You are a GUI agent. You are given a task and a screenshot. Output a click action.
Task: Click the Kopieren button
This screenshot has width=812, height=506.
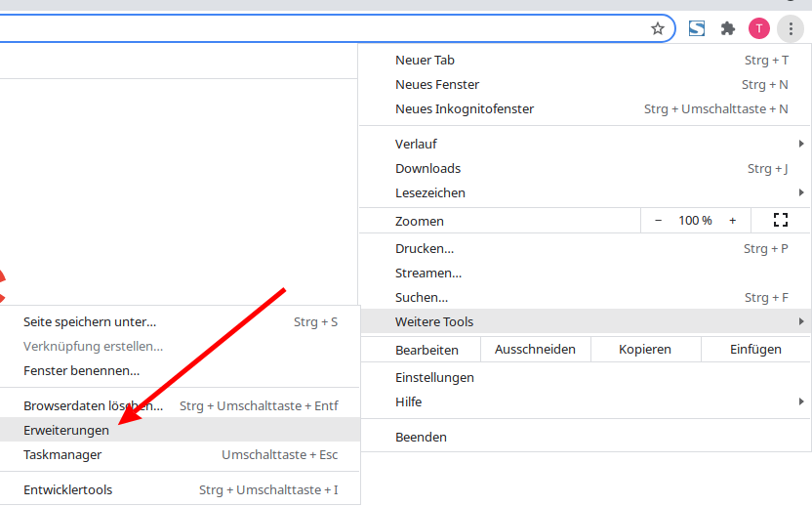[644, 349]
